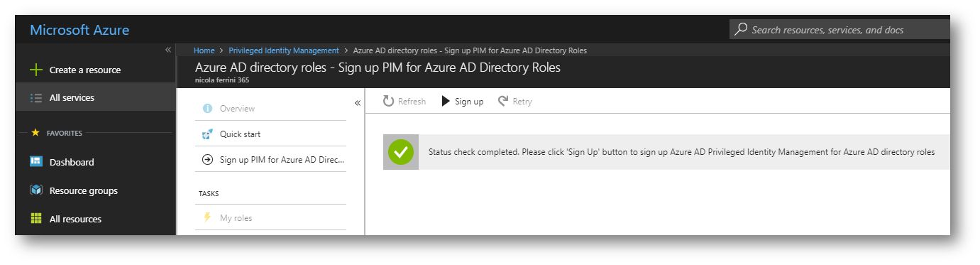
Task: Open All services menu entry
Action: pyautogui.click(x=95, y=98)
